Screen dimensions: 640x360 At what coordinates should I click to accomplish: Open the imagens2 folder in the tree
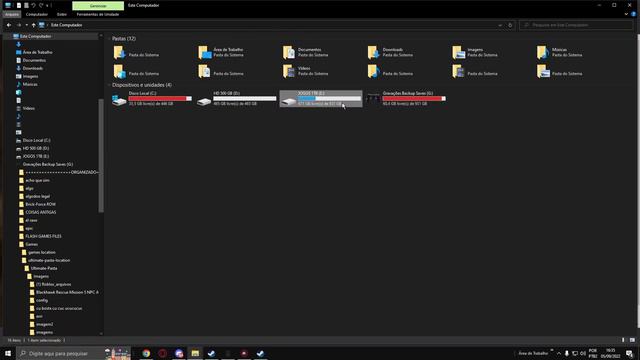(44, 324)
